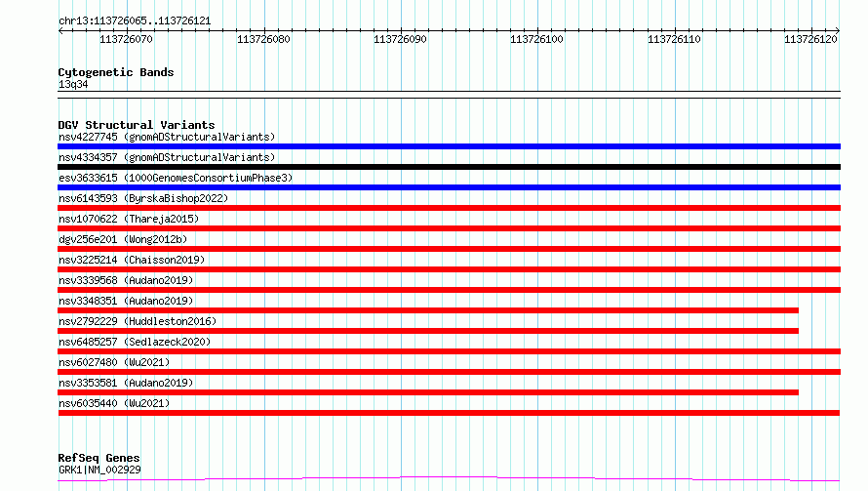
Task: Click the 13q34 band label
Action: (73, 84)
